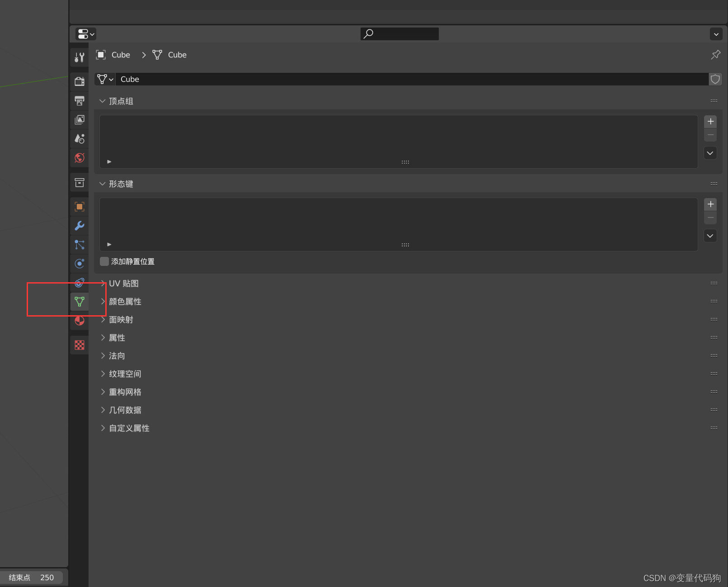Open the Render properties tab
Viewport: 728px width, 587px height.
80,81
